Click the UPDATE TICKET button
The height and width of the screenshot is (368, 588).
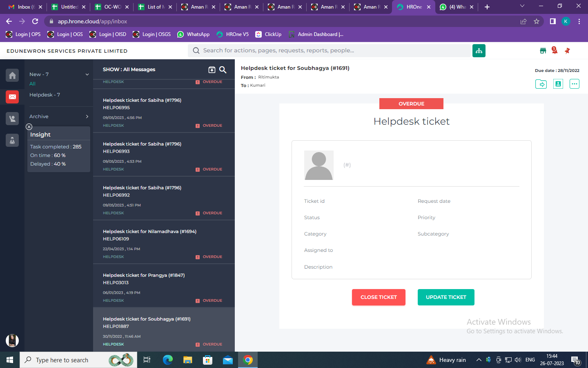446,297
